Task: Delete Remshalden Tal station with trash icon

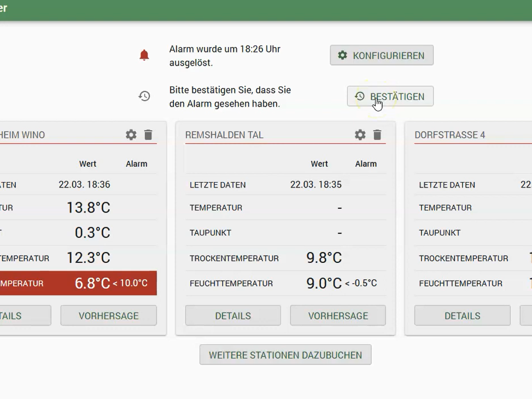Action: (x=377, y=134)
